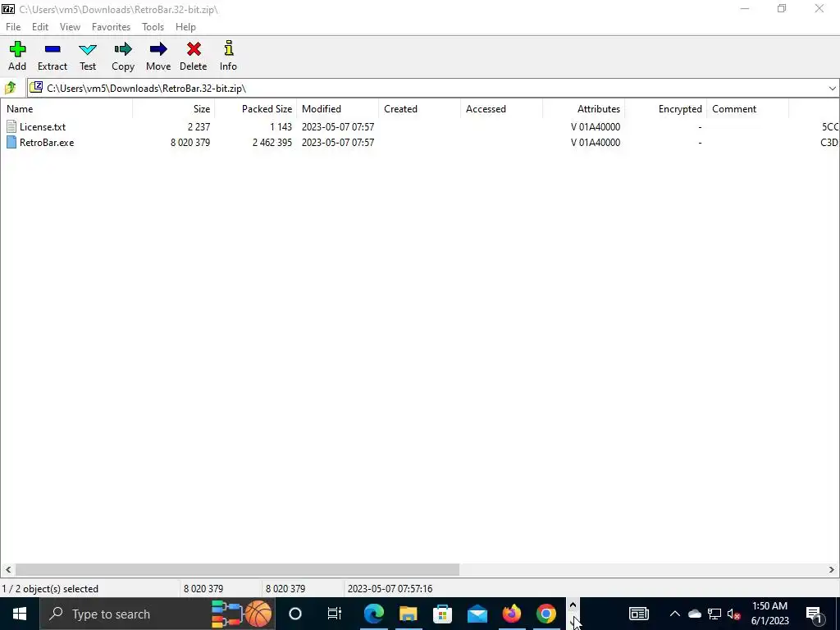Click the OneDrive cloud tray icon
This screenshot has height=630, width=840.
pyautogui.click(x=694, y=614)
